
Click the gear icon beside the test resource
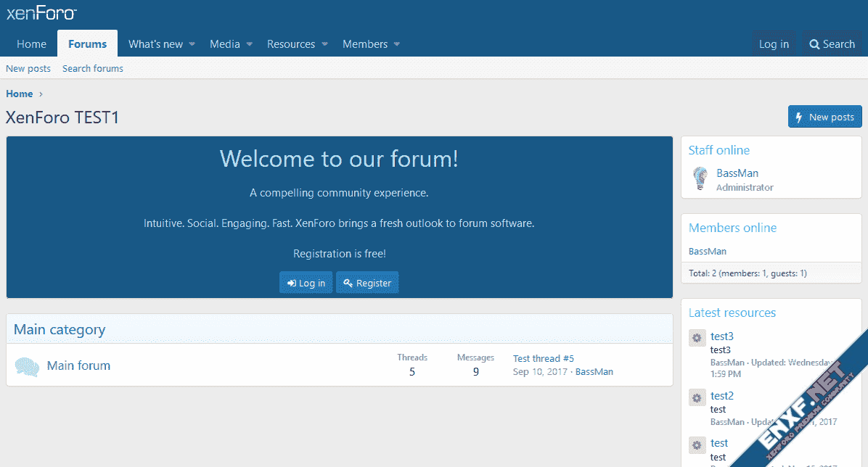click(697, 445)
